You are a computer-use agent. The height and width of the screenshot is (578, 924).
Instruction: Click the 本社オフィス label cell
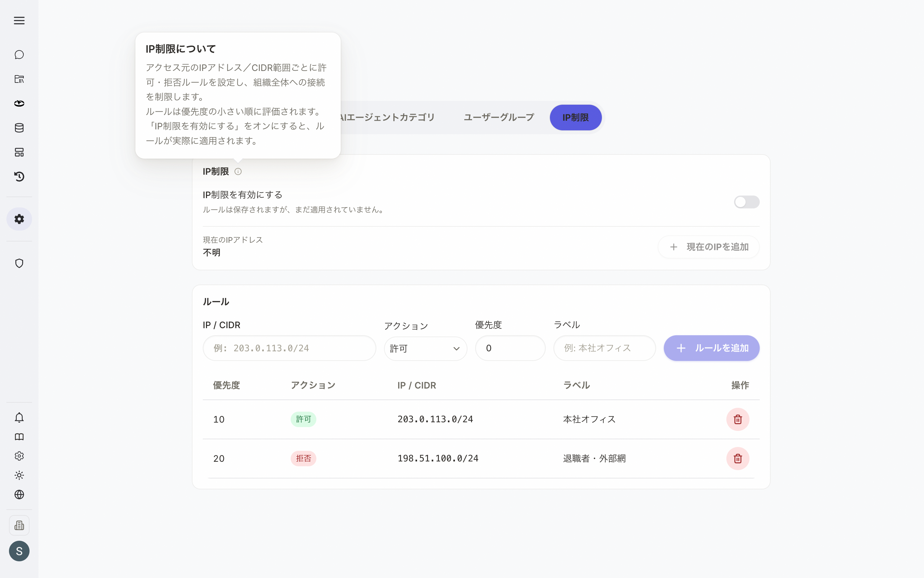pyautogui.click(x=589, y=419)
